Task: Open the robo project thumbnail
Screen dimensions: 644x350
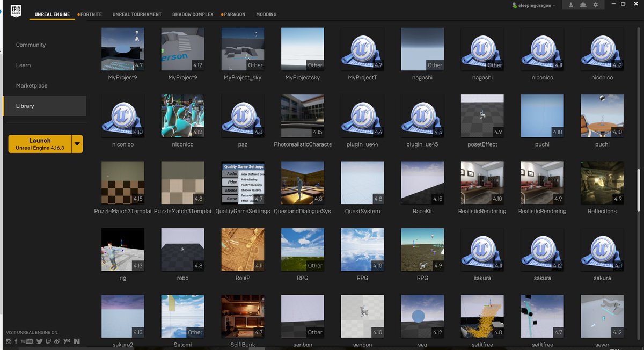Action: pos(182,250)
